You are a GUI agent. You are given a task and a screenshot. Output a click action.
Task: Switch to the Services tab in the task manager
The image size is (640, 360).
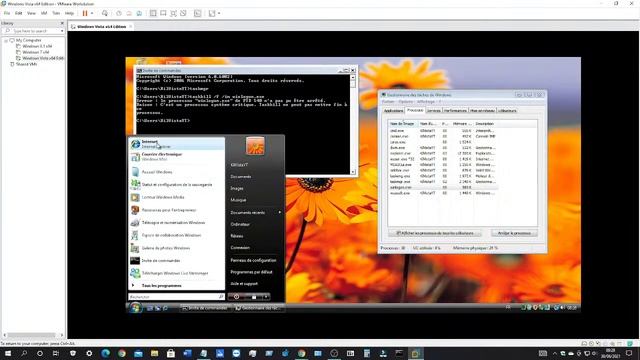point(434,111)
